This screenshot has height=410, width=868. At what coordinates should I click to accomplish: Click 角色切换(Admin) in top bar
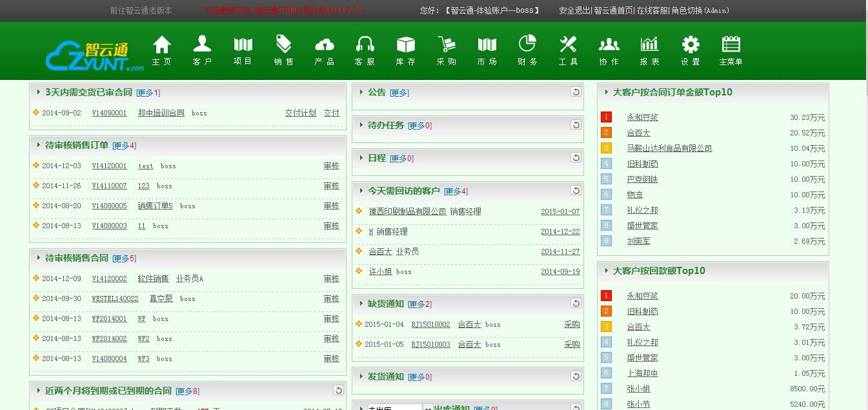pyautogui.click(x=700, y=11)
